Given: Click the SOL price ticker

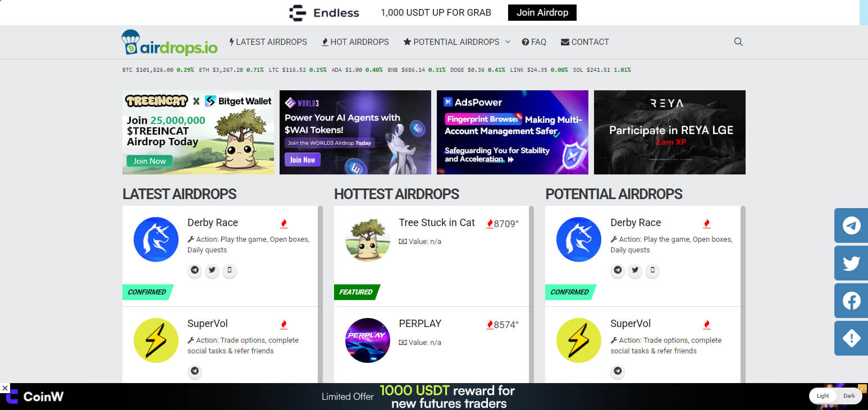Looking at the screenshot, I should 602,70.
